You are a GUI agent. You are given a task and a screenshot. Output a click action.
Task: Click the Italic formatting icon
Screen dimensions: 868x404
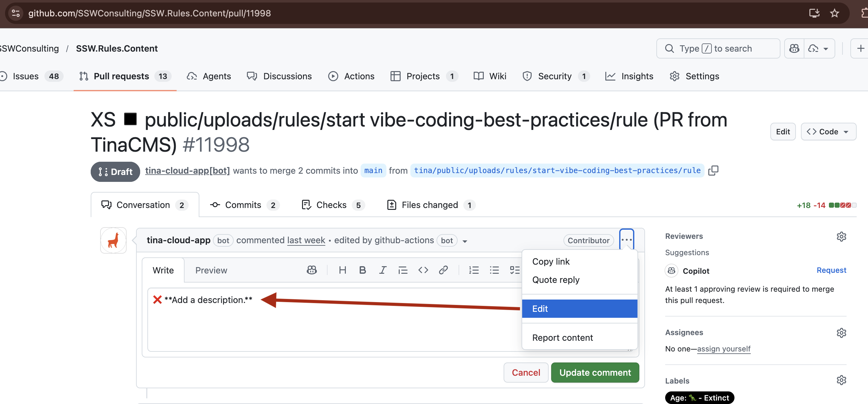[382, 270]
